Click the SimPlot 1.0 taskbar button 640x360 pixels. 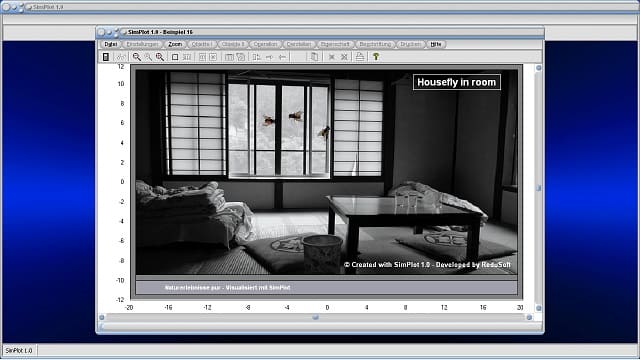(19, 350)
